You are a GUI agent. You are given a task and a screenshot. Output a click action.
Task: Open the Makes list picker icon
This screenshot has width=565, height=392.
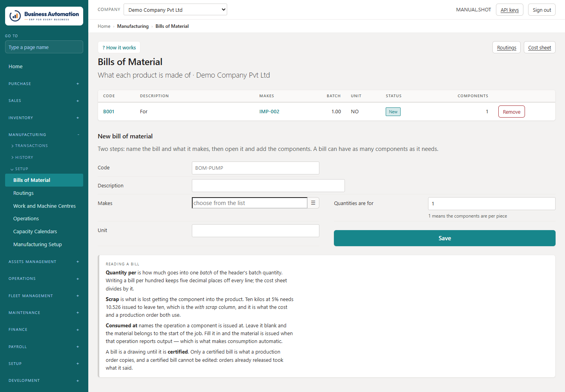pos(313,203)
